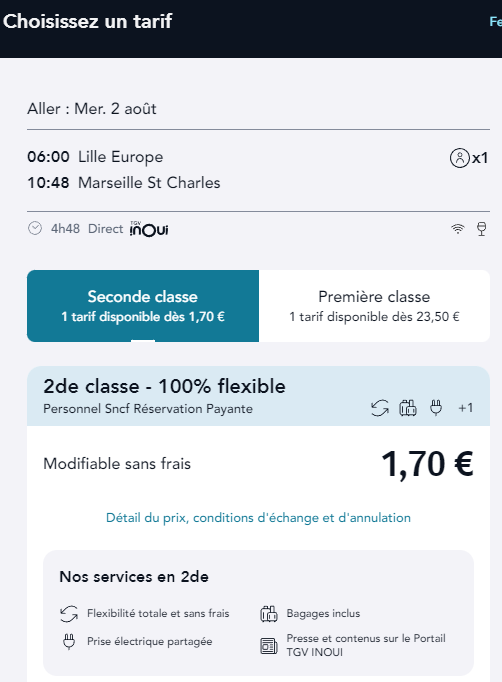The image size is (502, 682).
Task: Click the Flexibilité totale arrows icon
Action: coord(69,614)
